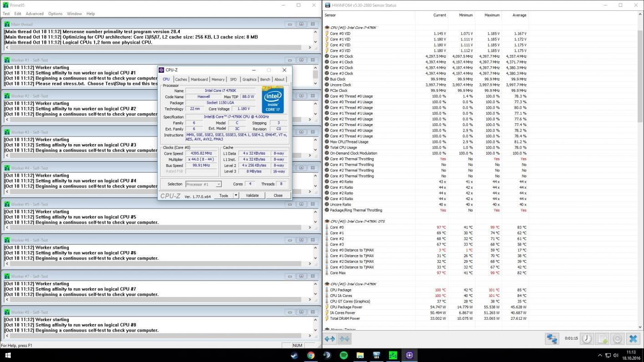The height and width of the screenshot is (362, 644).
Task: Click the volume icon in system tray
Action: pyautogui.click(x=616, y=355)
